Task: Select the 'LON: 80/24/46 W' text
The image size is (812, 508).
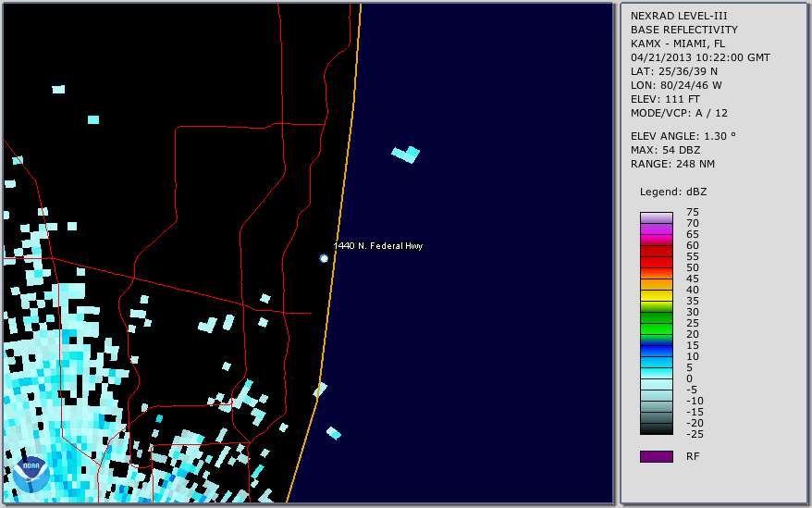Action: tap(676, 85)
